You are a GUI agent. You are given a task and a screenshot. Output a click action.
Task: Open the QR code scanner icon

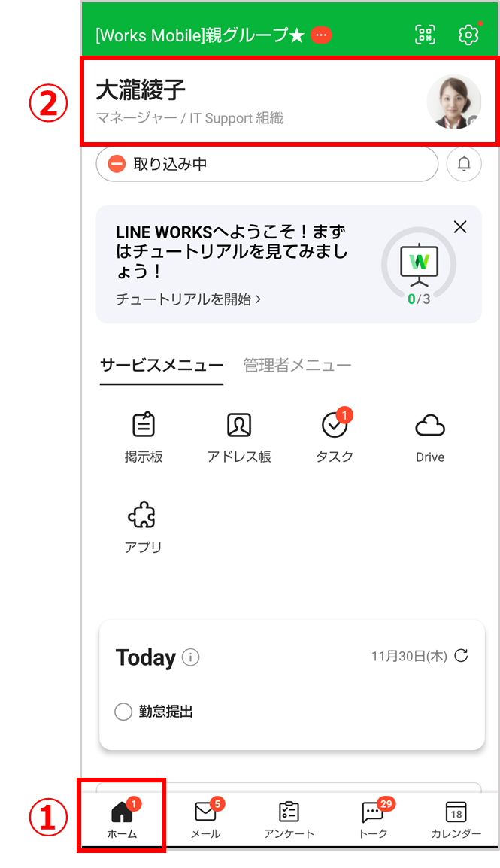425,35
